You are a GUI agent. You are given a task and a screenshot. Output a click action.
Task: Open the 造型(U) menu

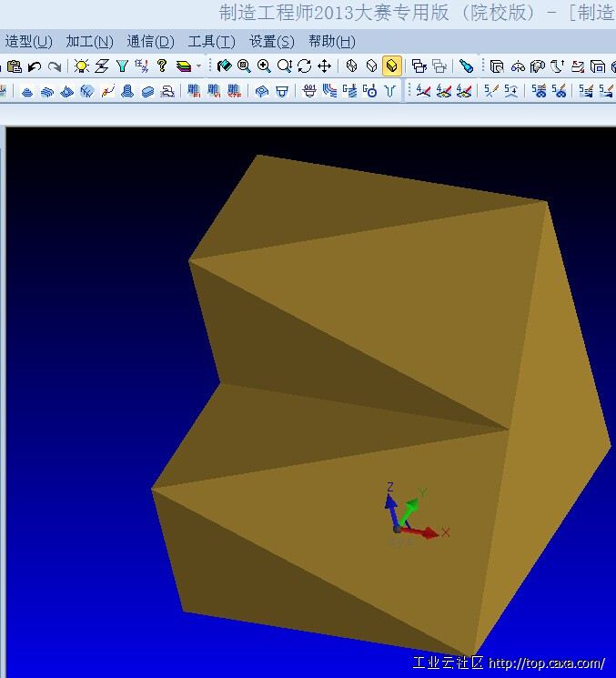click(28, 42)
